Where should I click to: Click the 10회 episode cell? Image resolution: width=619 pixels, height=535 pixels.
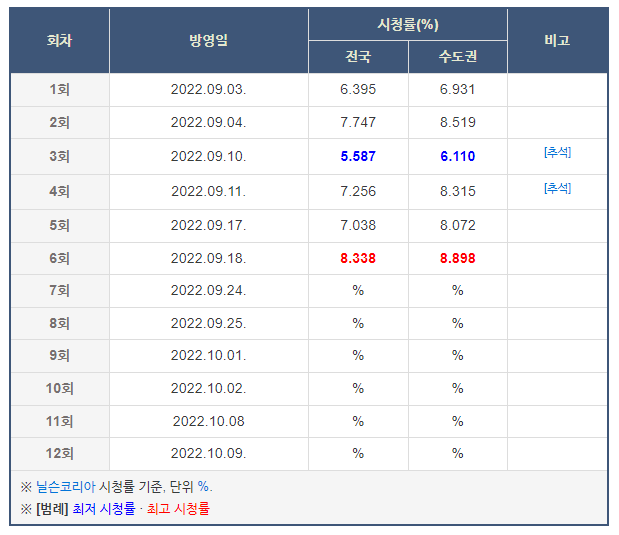[60, 389]
